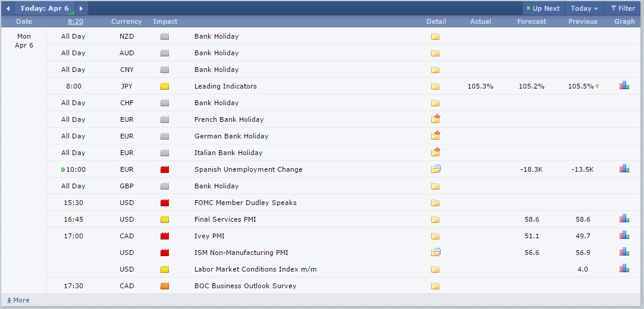Select the Spanish Unemployment Change event
The image size is (644, 309).
pyautogui.click(x=249, y=169)
